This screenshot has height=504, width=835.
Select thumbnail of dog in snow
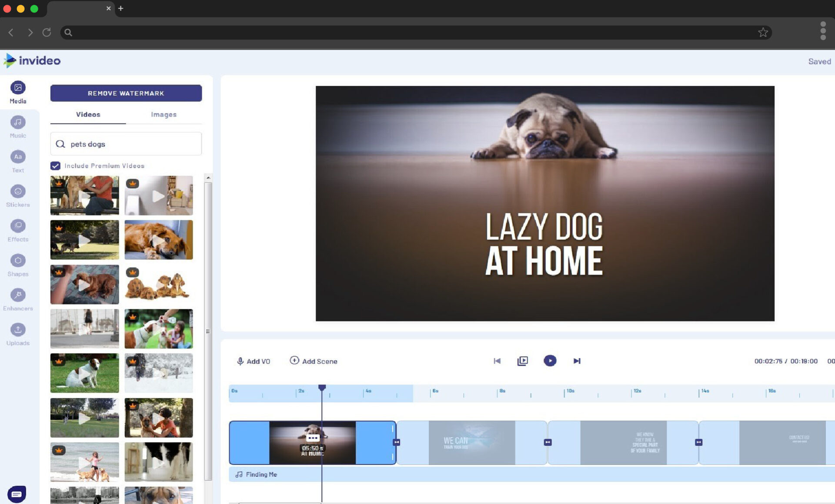pos(159,373)
